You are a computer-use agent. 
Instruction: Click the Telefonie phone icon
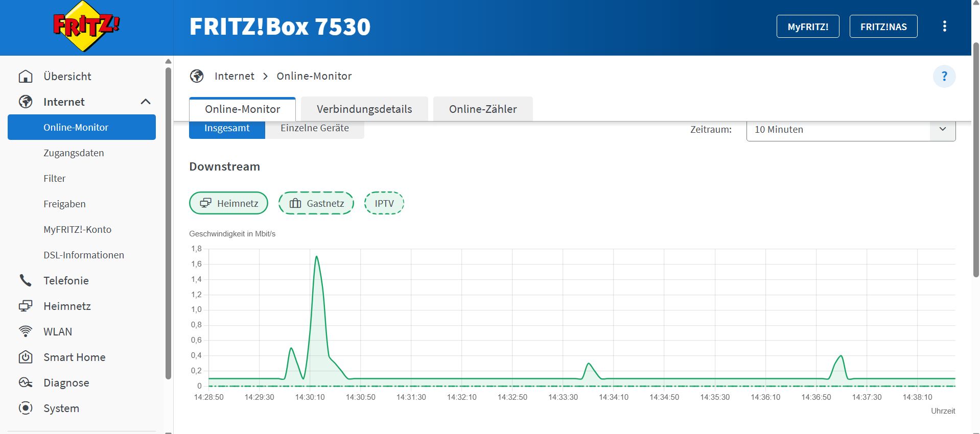coord(26,280)
